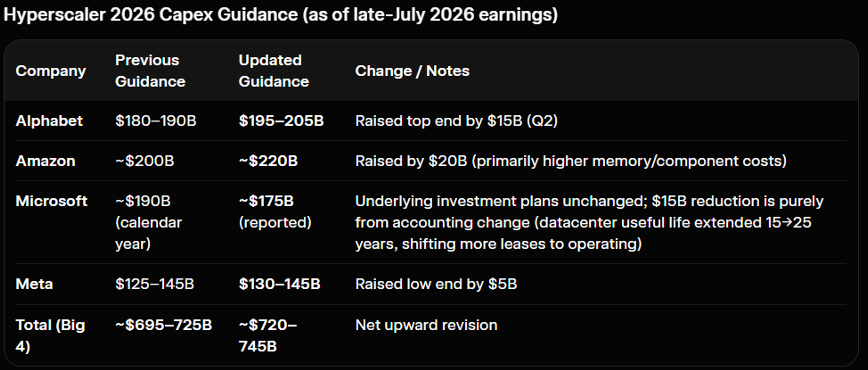This screenshot has width=868, height=370.
Task: Click the Total (Big 4) cell
Action: pyautogui.click(x=50, y=336)
